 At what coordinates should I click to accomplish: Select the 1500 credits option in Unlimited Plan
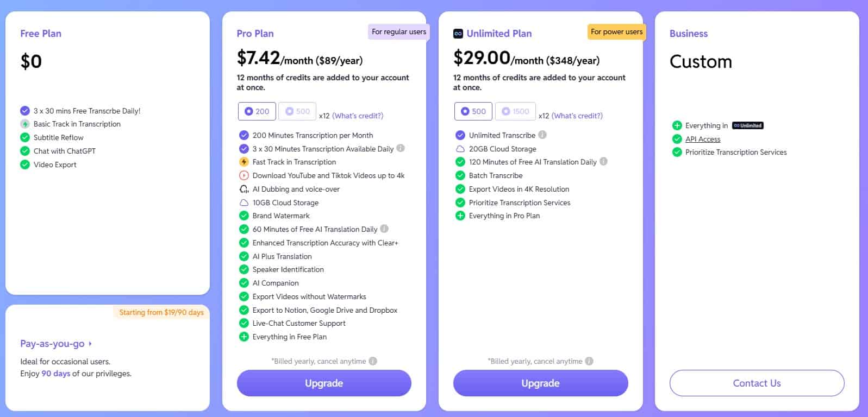[515, 111]
